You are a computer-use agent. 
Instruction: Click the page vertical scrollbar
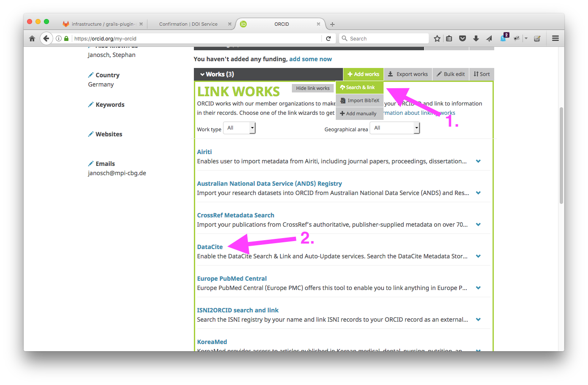(561, 155)
